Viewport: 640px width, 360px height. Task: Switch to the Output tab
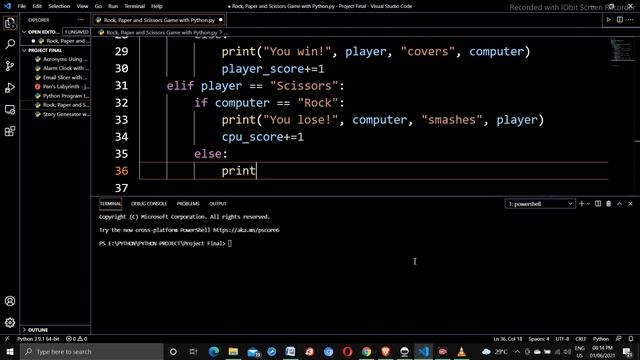(x=218, y=204)
